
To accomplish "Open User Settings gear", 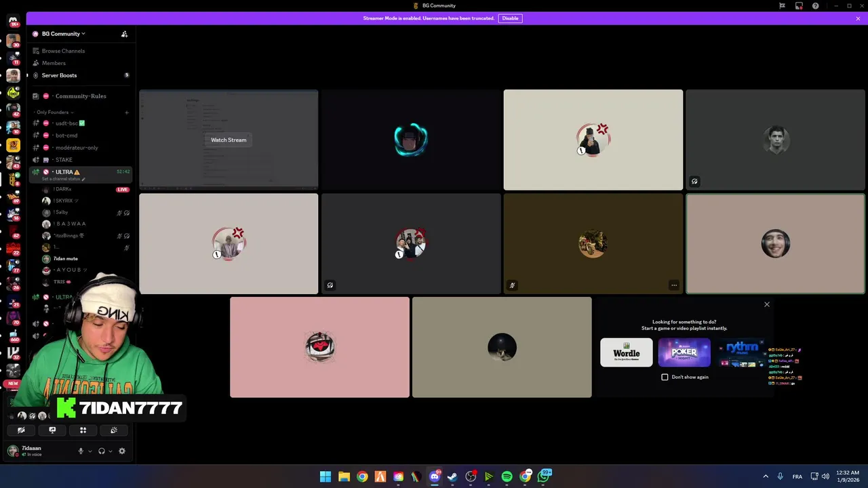I will (122, 451).
